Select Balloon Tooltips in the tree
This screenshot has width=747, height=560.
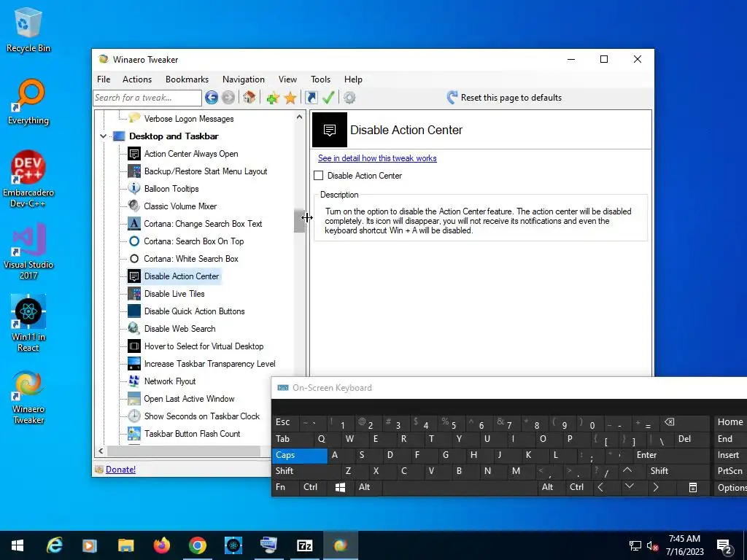171,189
